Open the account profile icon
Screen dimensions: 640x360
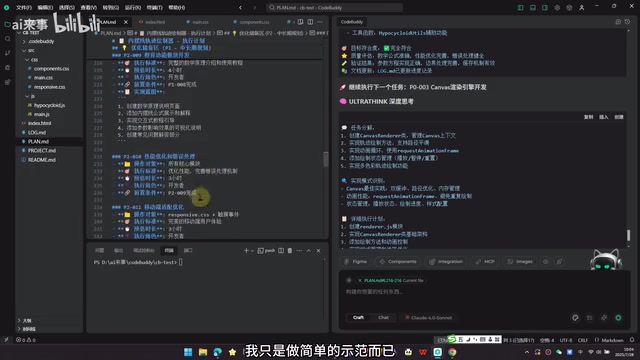pyautogui.click(x=582, y=7)
